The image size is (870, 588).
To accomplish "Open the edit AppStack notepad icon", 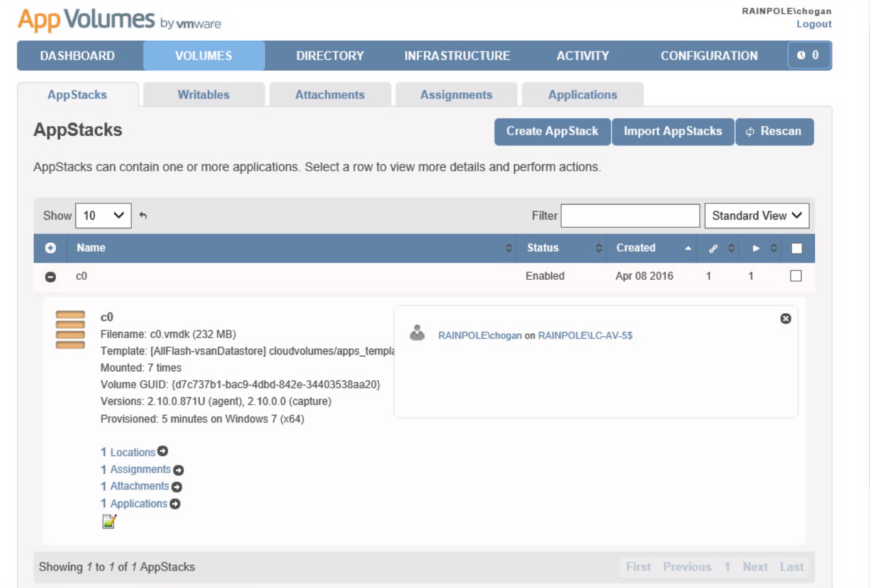I will (x=107, y=520).
